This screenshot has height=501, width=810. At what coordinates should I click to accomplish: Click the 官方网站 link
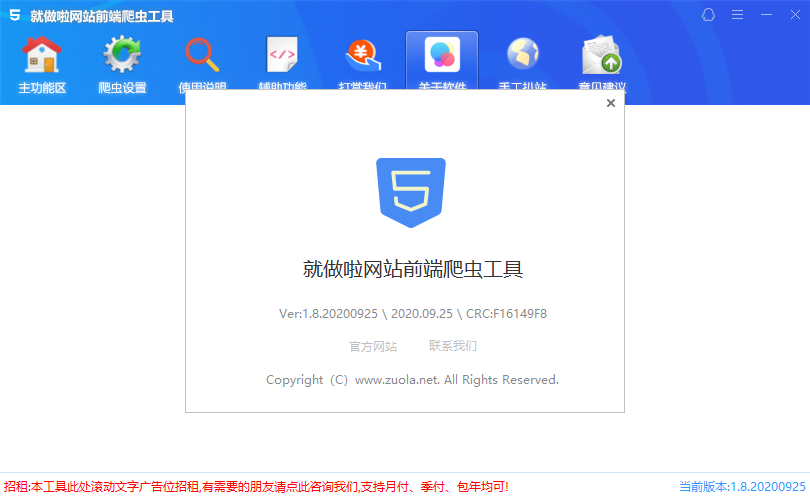pos(373,346)
